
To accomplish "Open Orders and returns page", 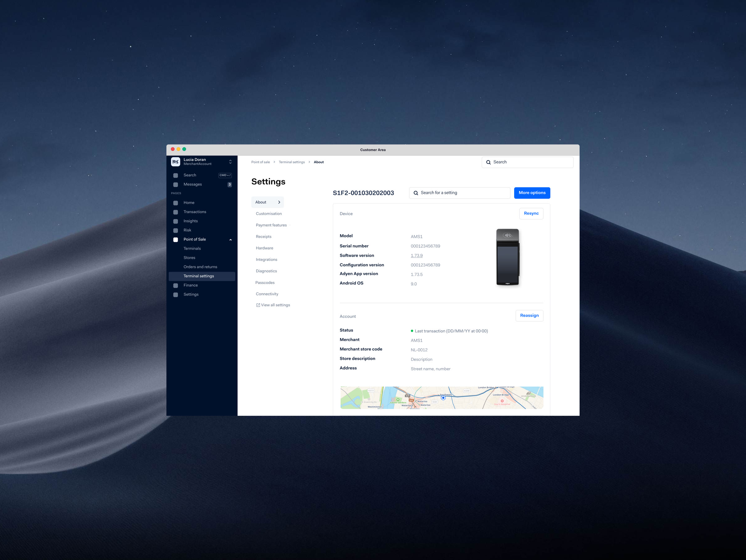I will click(x=200, y=267).
